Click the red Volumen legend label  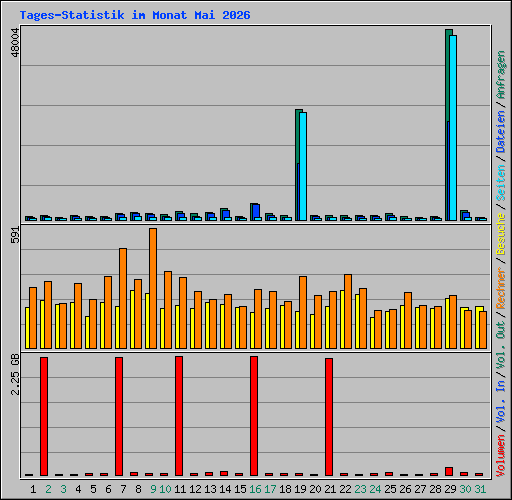(501, 456)
